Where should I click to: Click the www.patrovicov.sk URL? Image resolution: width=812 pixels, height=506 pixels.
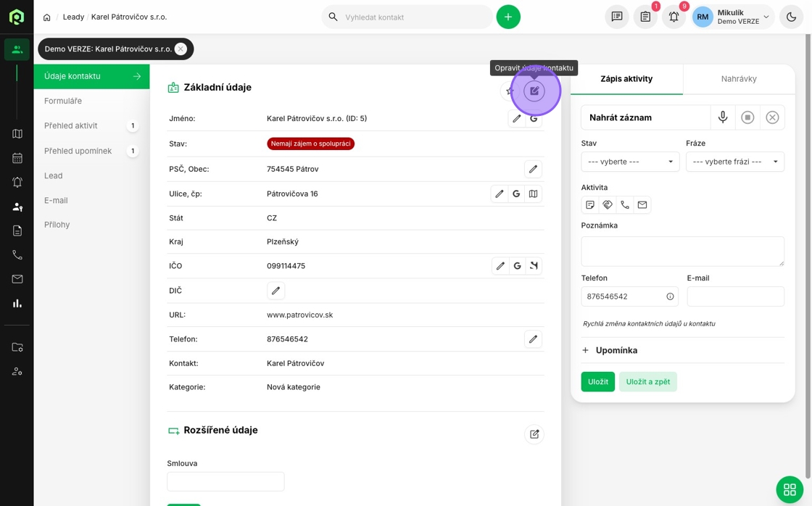point(300,315)
